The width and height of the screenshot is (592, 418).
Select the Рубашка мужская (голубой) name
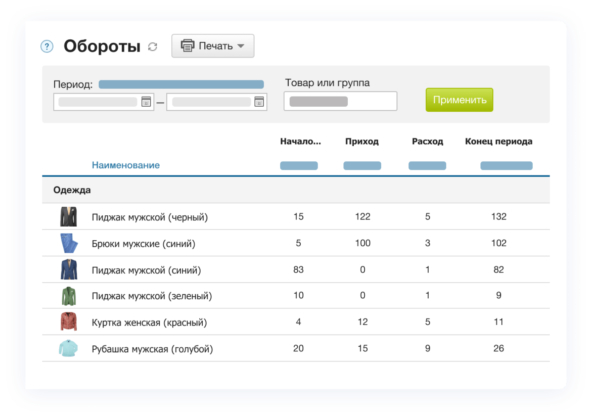click(152, 349)
